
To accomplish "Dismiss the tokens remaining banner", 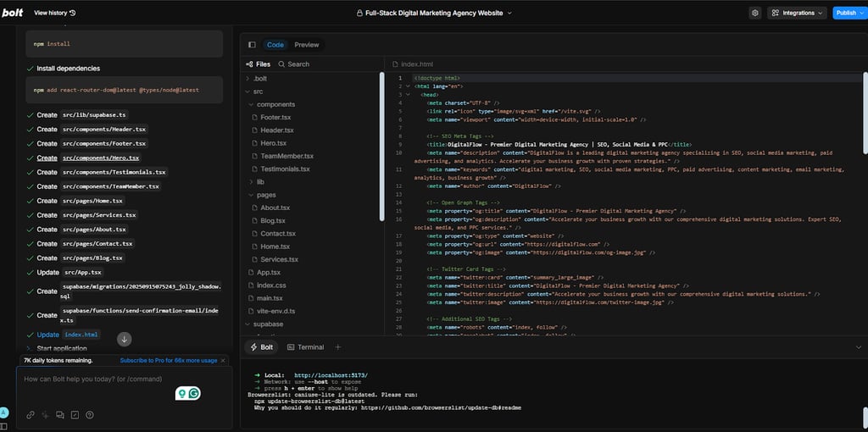I will point(223,361).
